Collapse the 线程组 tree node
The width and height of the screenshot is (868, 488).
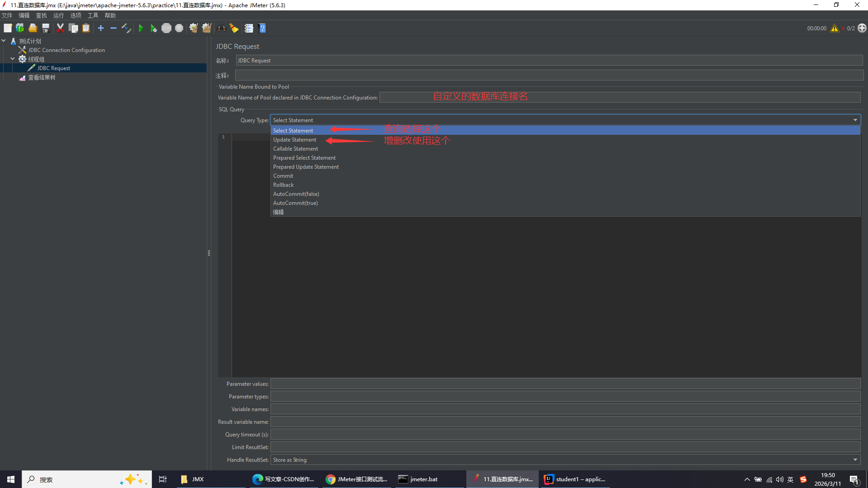tap(13, 59)
